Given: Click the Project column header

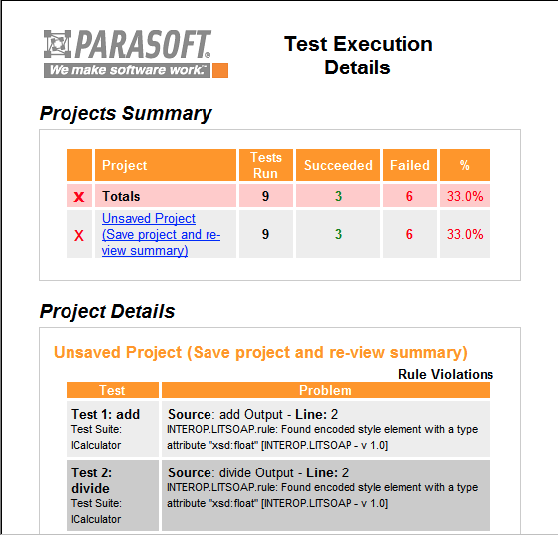Looking at the screenshot, I should click(165, 165).
